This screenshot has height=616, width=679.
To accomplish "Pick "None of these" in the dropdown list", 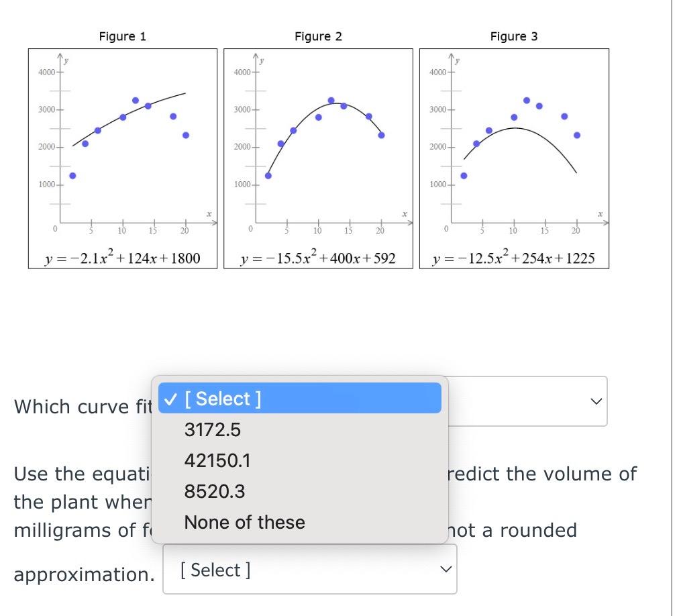I will coord(243,522).
